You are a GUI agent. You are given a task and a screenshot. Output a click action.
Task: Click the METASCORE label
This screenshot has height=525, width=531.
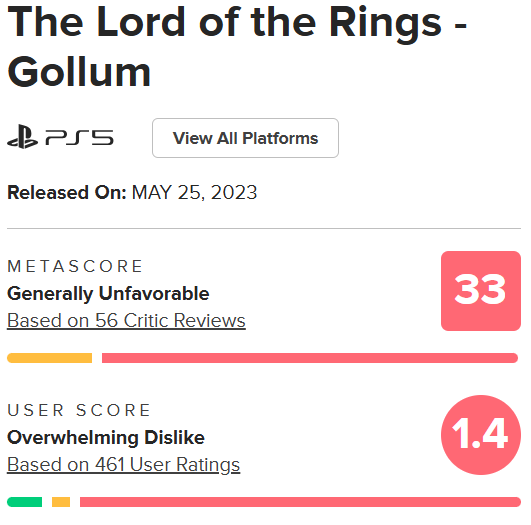pos(75,266)
